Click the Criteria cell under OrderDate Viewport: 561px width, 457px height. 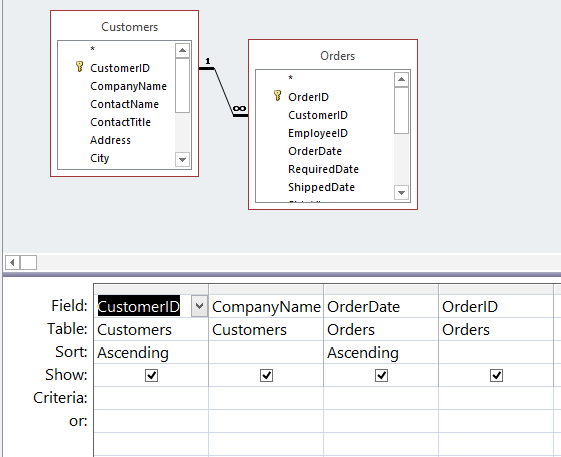tap(381, 398)
